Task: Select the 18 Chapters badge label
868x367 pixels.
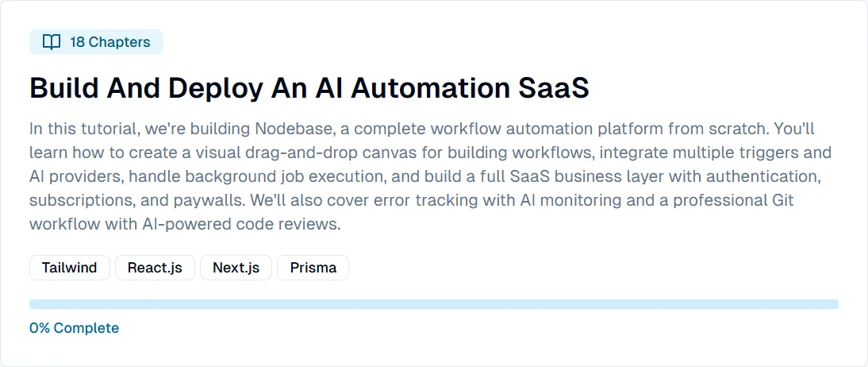Action: tap(110, 42)
